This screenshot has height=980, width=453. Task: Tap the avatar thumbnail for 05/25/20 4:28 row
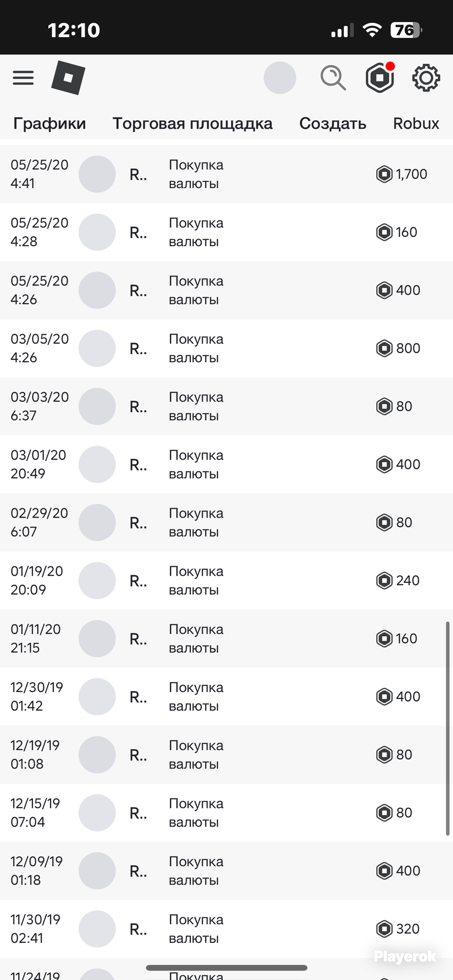[97, 232]
